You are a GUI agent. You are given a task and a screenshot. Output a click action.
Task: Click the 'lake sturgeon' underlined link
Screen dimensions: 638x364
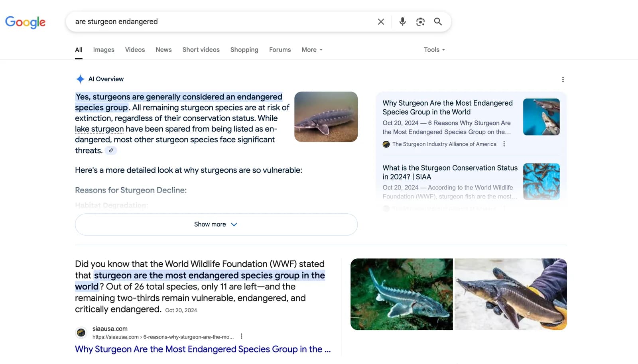click(x=99, y=129)
